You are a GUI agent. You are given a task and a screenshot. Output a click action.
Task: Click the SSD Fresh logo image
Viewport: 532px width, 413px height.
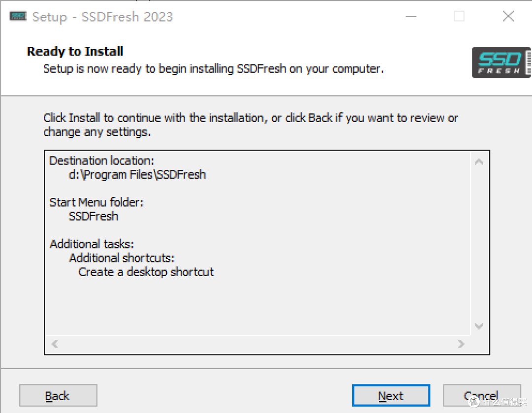(501, 63)
